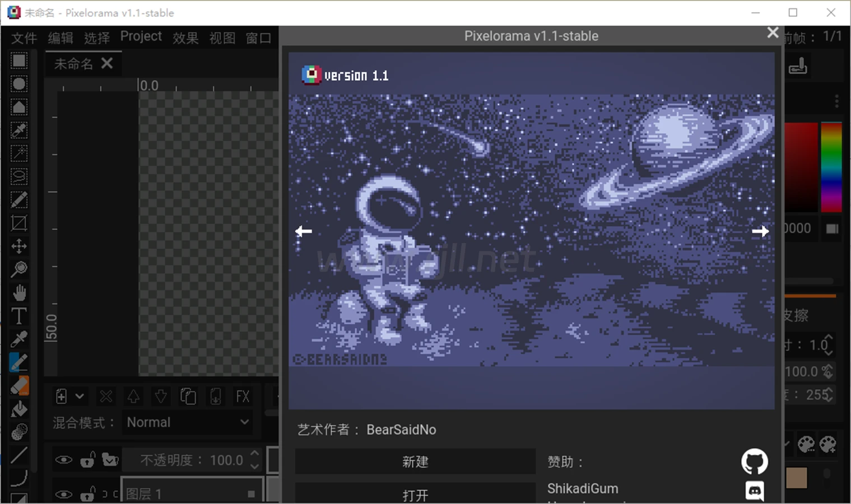Toggle visibility for all layers in header row
The image size is (851, 504).
point(63,460)
